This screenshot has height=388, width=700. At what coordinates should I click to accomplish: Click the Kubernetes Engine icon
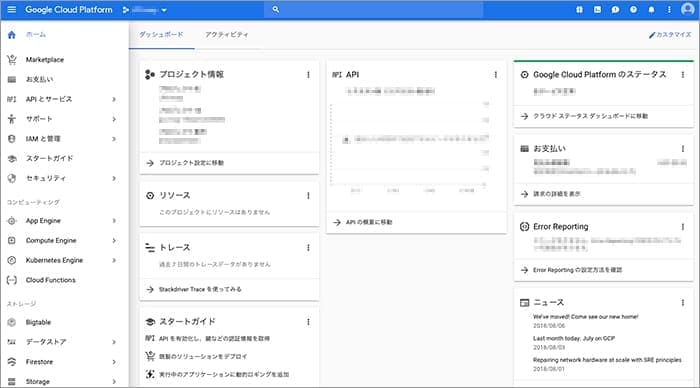(12, 260)
